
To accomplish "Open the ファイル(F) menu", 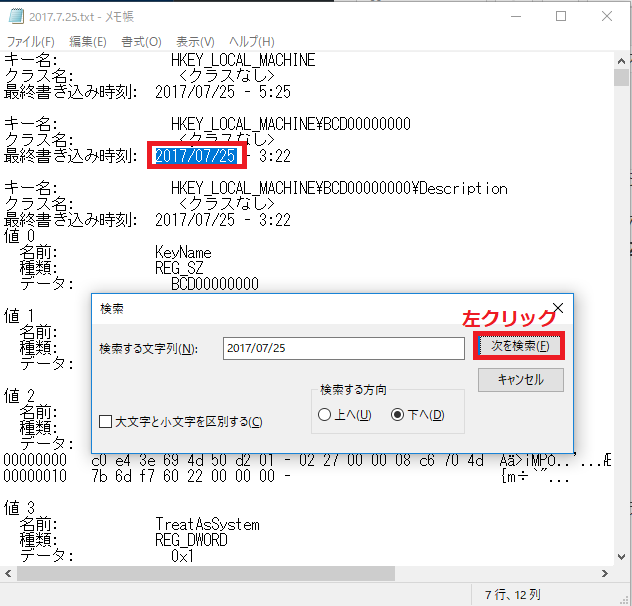I will point(31,42).
